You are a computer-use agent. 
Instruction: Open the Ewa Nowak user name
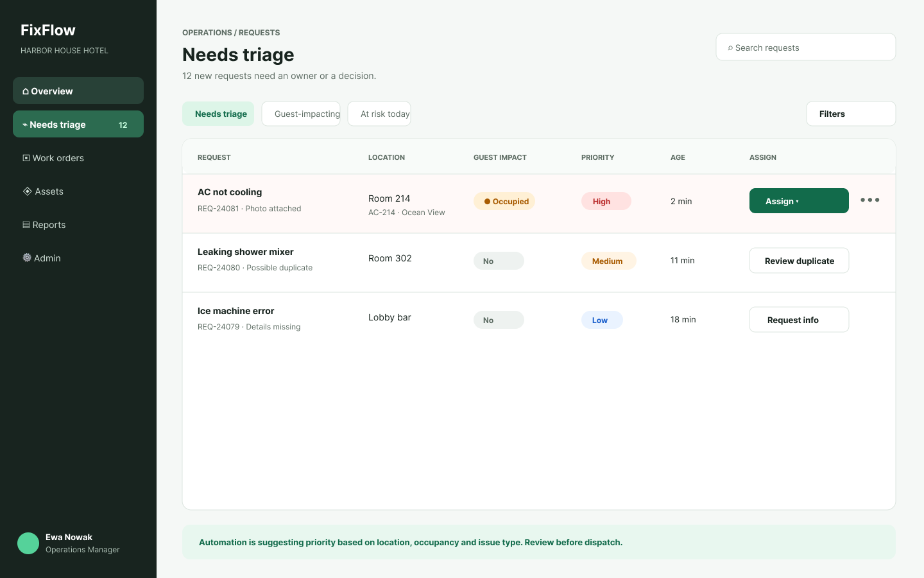(x=69, y=538)
